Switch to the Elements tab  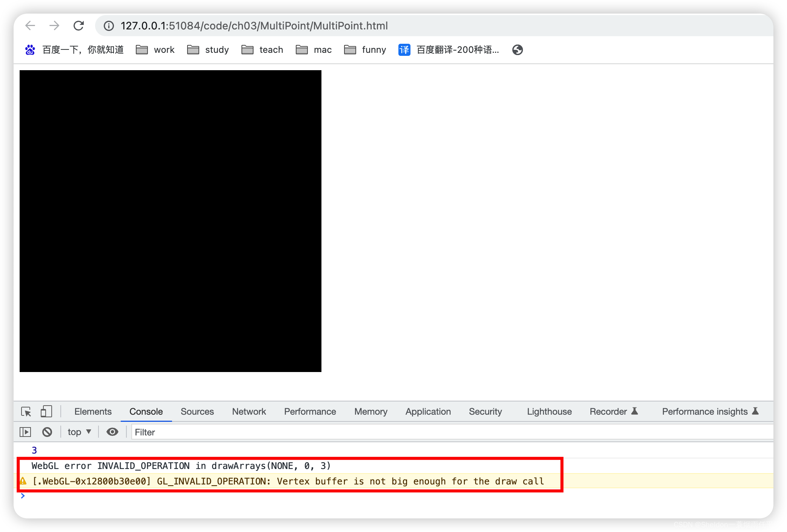[x=93, y=412]
